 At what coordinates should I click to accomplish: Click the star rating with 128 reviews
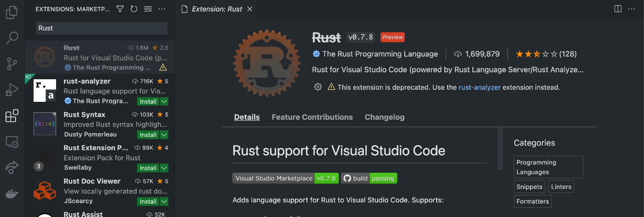[x=546, y=54]
